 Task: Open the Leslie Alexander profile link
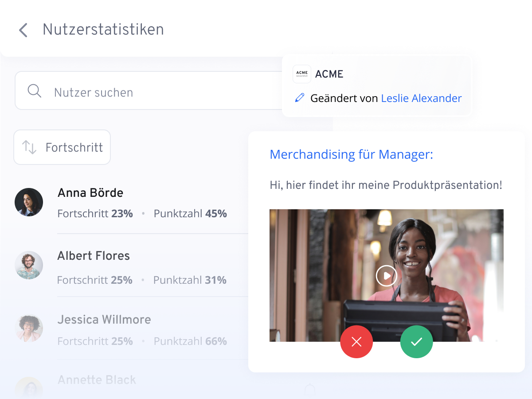click(421, 98)
